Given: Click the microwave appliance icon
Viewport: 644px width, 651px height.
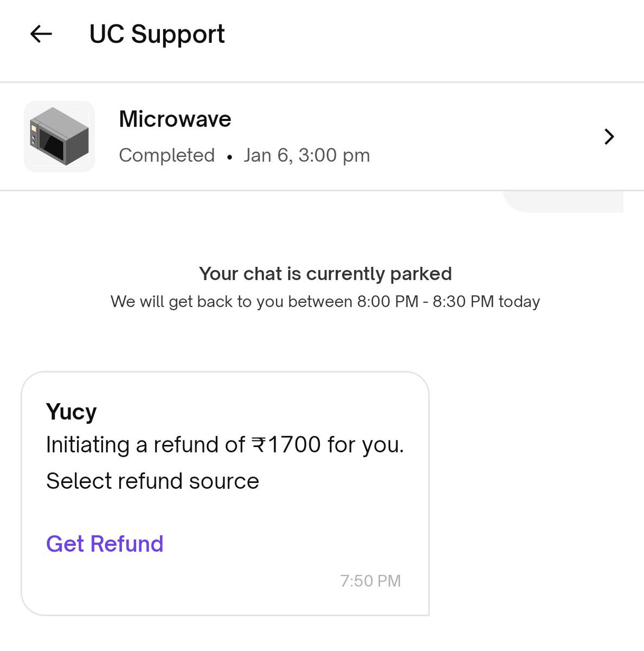Looking at the screenshot, I should 59,137.
